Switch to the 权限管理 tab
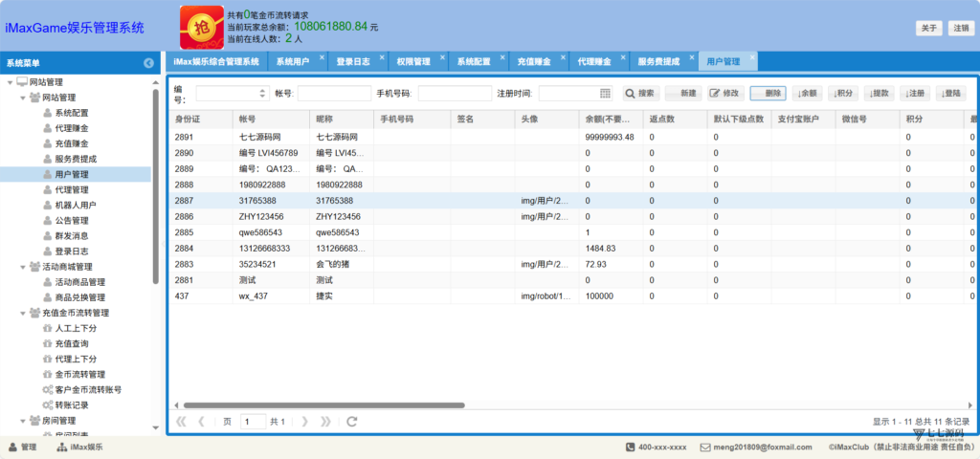The image size is (980, 459). tap(413, 62)
